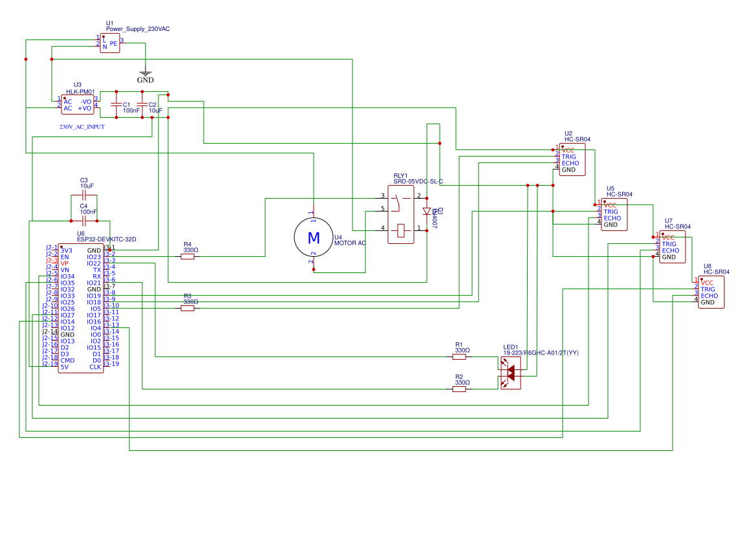Click the IO4 pin label on ESP32
Image resolution: width=756 pixels, height=535 pixels.
click(96, 328)
